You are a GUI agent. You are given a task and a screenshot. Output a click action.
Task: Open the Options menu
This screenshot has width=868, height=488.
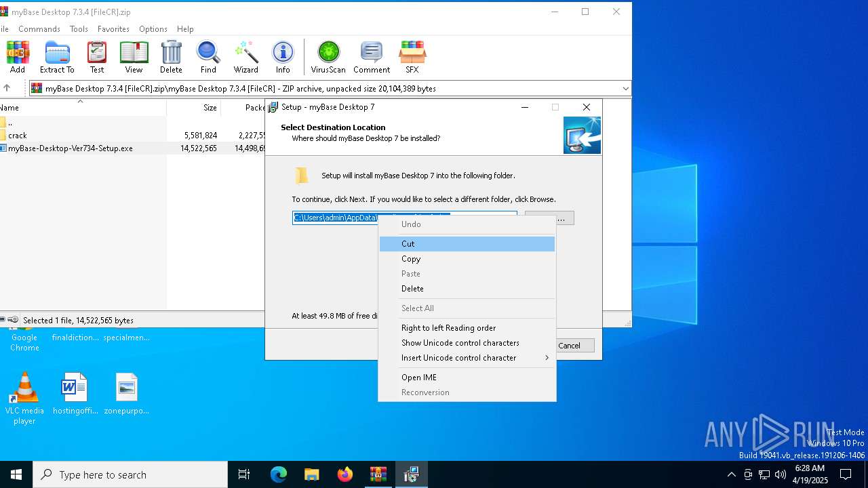153,29
